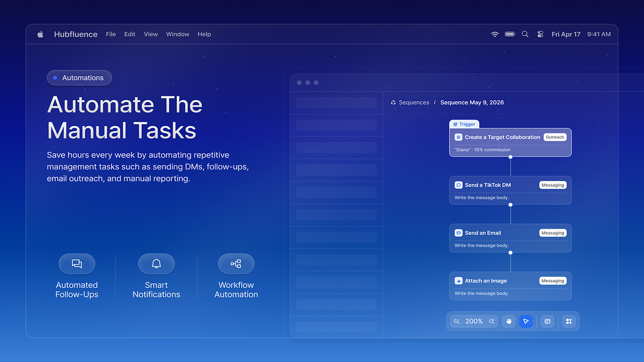Open Control Center from menu bar
Screen dimensions: 644x362
[x=541, y=34]
